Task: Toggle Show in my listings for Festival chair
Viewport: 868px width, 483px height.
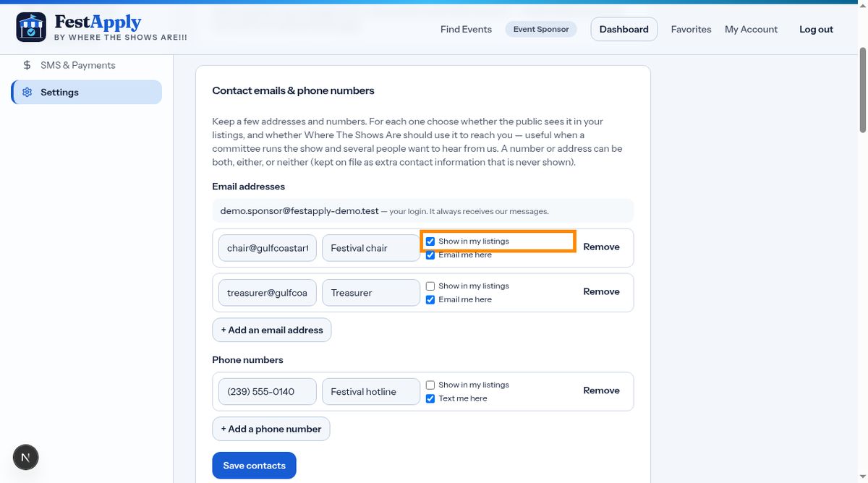Action: pos(430,241)
